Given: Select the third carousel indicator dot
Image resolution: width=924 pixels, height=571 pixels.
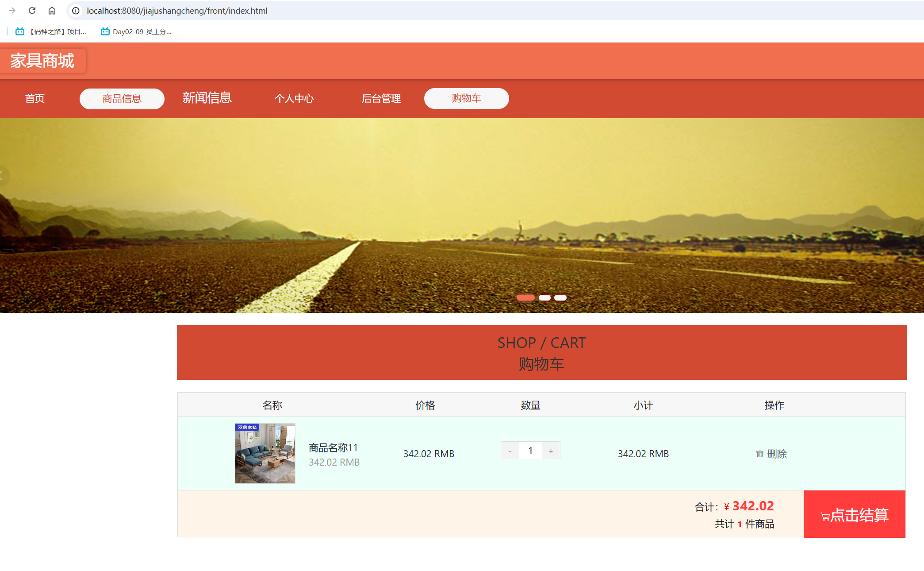Looking at the screenshot, I should click(560, 297).
